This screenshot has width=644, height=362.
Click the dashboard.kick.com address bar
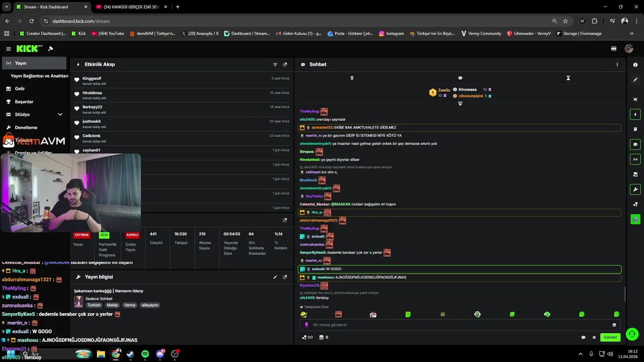pos(297,21)
